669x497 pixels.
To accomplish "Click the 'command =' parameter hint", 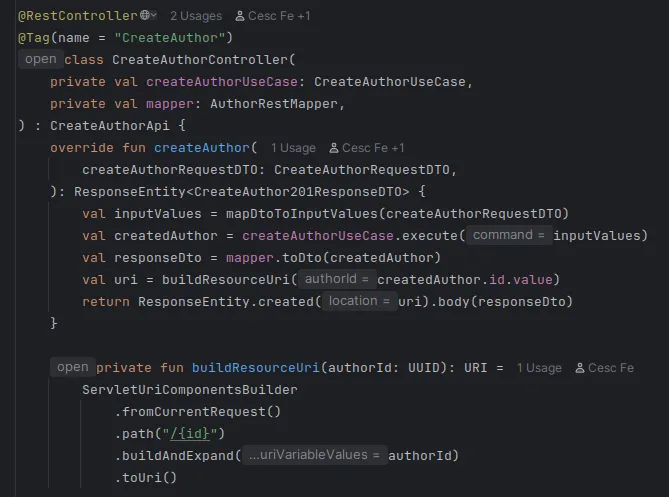I will [x=509, y=235].
